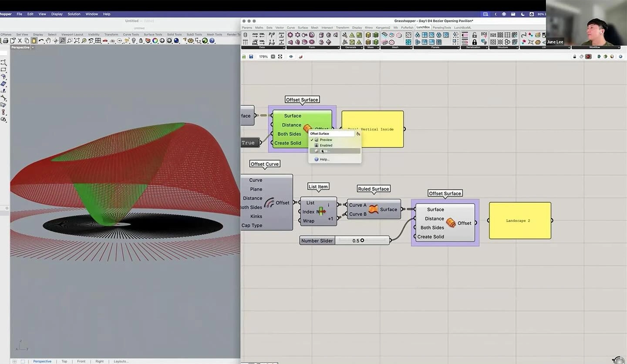This screenshot has width=627, height=364.
Task: Click the Ruled Surface component
Action: coord(374,209)
